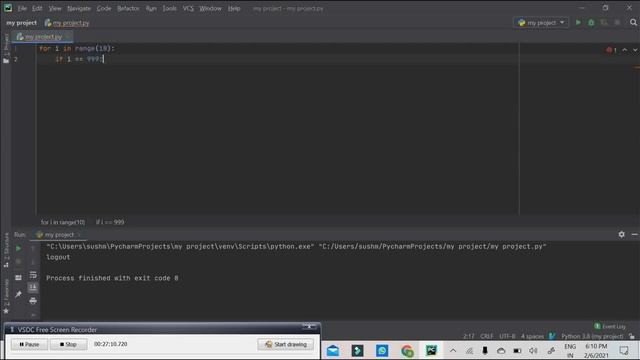The width and height of the screenshot is (640, 360).
Task: Click 'Process finished with exit code' line
Action: (x=112, y=278)
